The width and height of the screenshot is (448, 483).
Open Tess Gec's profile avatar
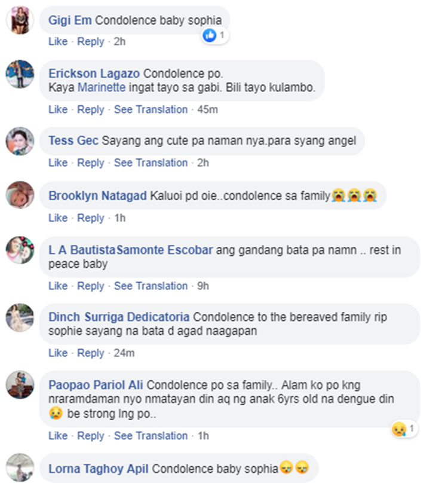(x=20, y=141)
